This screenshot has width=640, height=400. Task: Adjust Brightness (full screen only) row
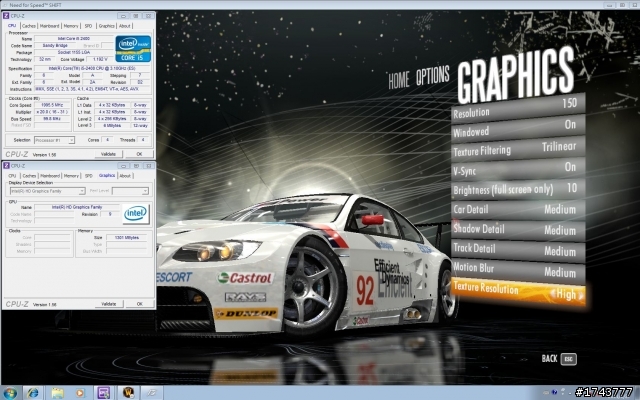pos(518,189)
